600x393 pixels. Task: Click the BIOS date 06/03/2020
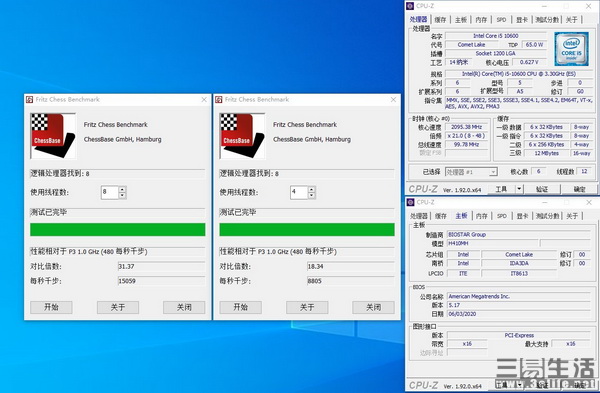tap(518, 314)
